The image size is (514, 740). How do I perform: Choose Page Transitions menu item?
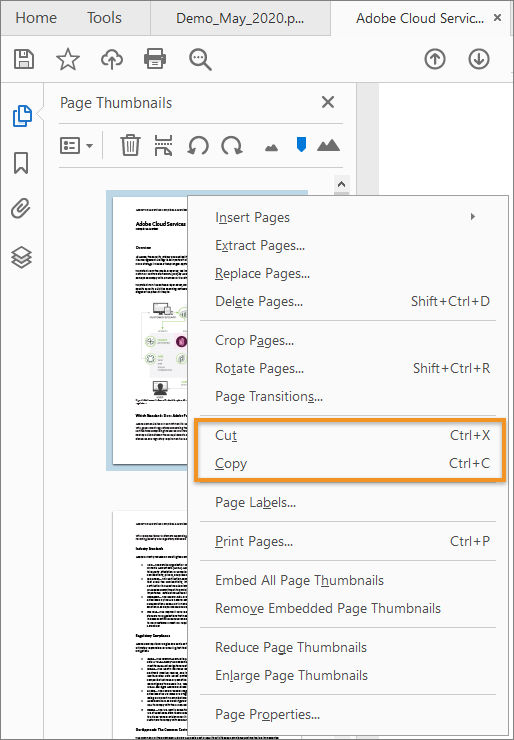point(348,396)
